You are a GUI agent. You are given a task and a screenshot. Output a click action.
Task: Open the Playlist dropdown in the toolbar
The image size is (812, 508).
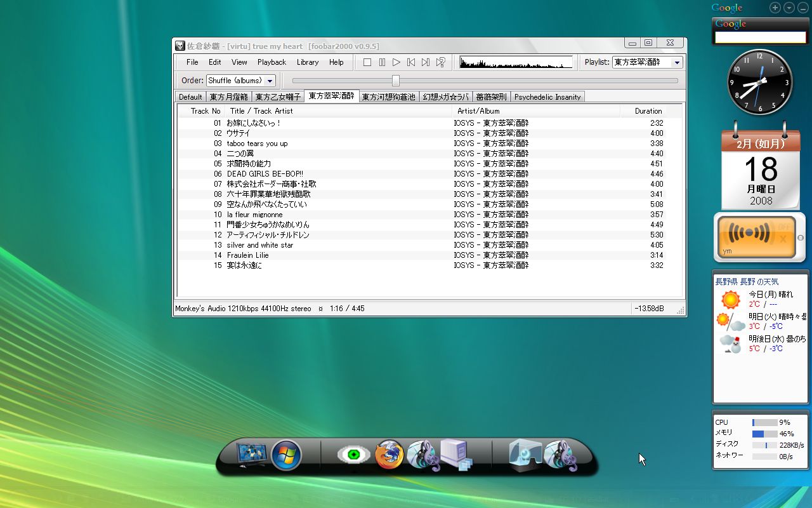pyautogui.click(x=677, y=62)
